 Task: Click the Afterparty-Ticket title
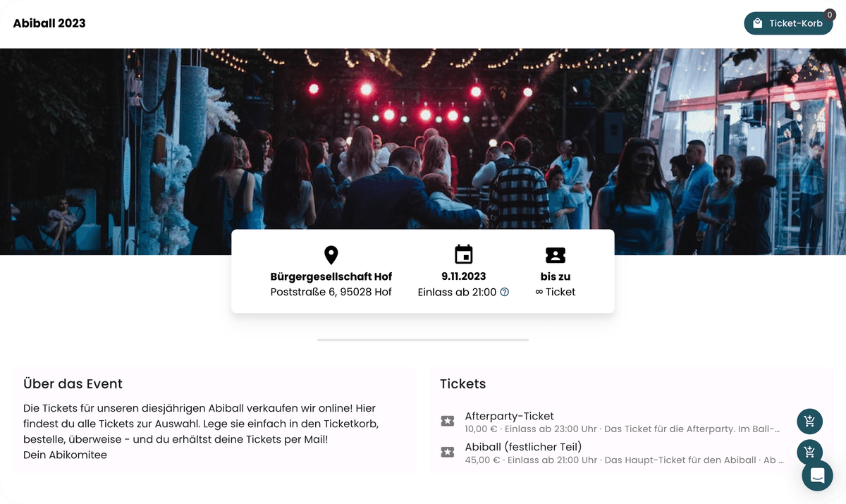[510, 416]
